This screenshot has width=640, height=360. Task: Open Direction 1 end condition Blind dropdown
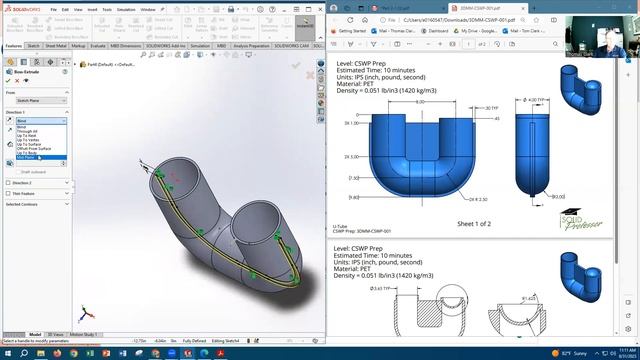point(41,121)
